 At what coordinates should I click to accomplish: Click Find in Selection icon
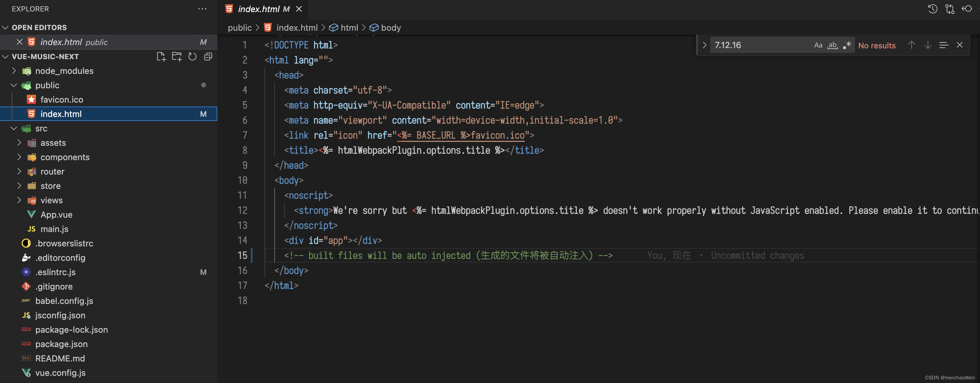coord(943,45)
